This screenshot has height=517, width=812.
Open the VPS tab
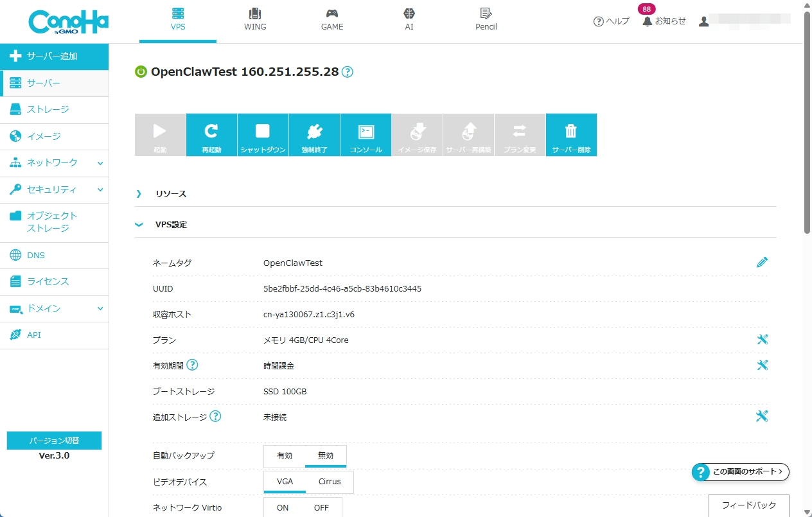click(x=178, y=21)
